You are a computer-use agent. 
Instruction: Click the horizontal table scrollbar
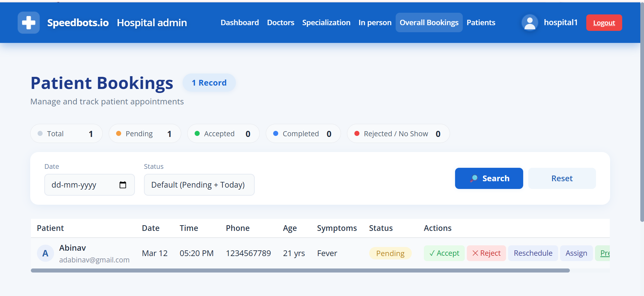click(x=300, y=270)
